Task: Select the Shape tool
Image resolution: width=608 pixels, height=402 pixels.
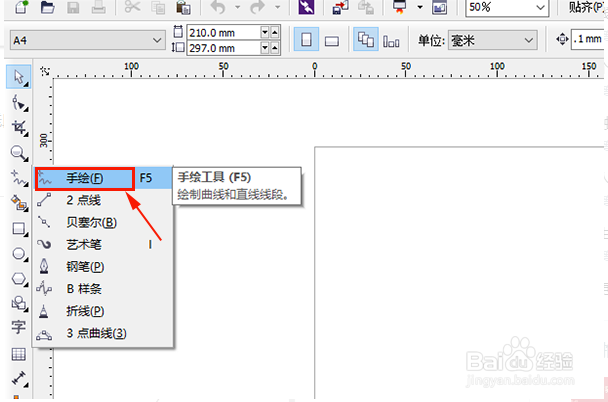Action: (19, 103)
